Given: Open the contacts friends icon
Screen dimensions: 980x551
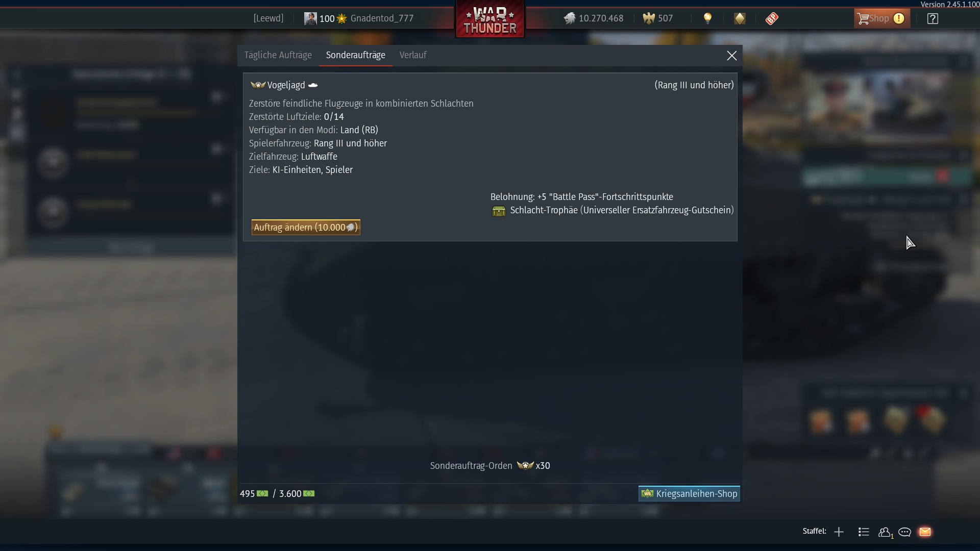Looking at the screenshot, I should [885, 532].
